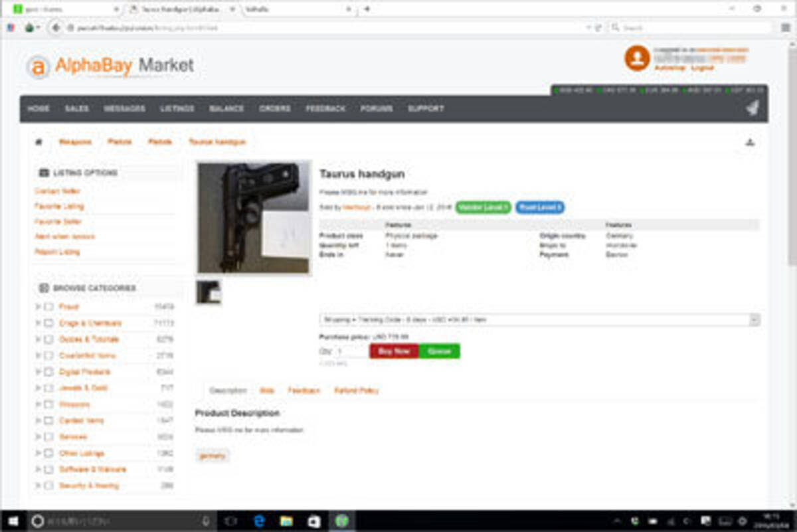Image resolution: width=797 pixels, height=532 pixels.
Task: Go to HOME in the navigation bar
Action: [x=39, y=108]
